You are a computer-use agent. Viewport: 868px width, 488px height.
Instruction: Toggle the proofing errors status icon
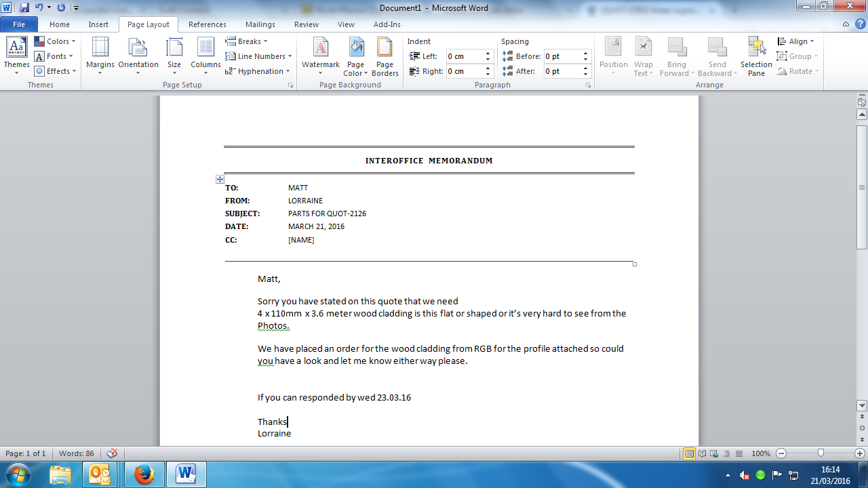(113, 453)
